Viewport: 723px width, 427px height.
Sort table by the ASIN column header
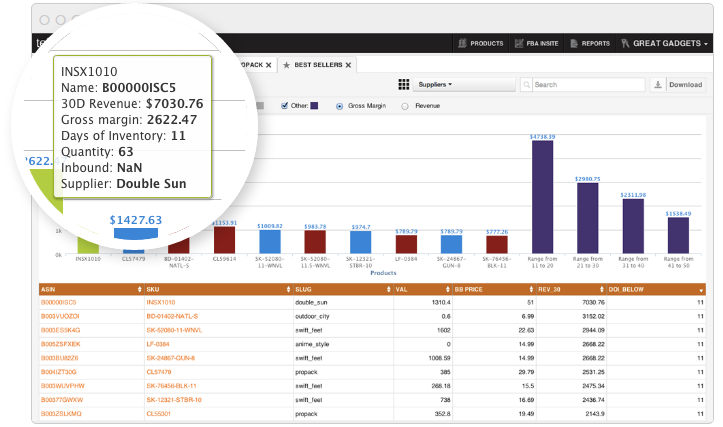(90, 288)
